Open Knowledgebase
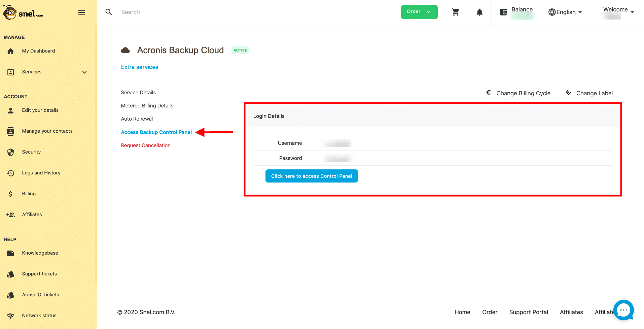This screenshot has height=329, width=644. click(x=40, y=253)
